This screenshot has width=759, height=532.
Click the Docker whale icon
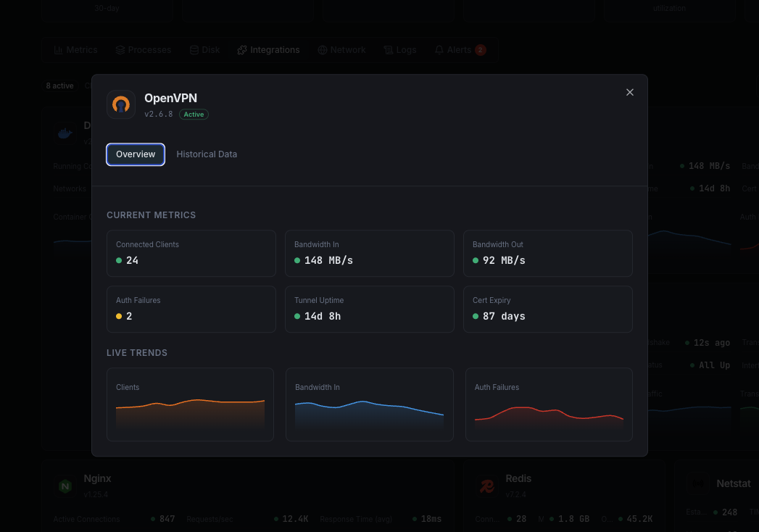click(65, 133)
